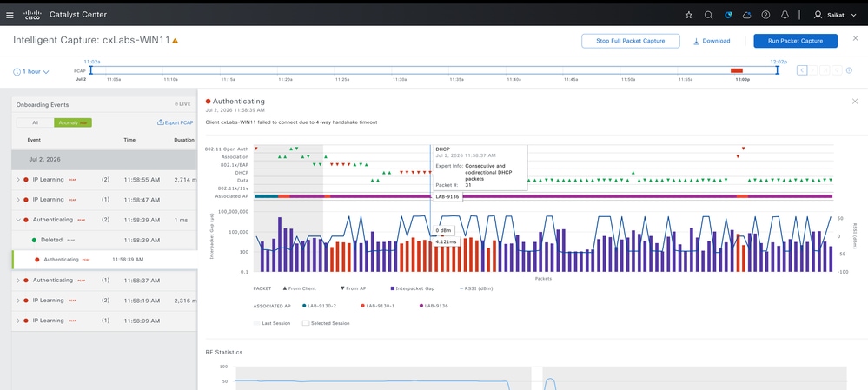The image size is (868, 390).
Task: Expand IP Learning 11:58:19 AM row
Action: coord(17,301)
